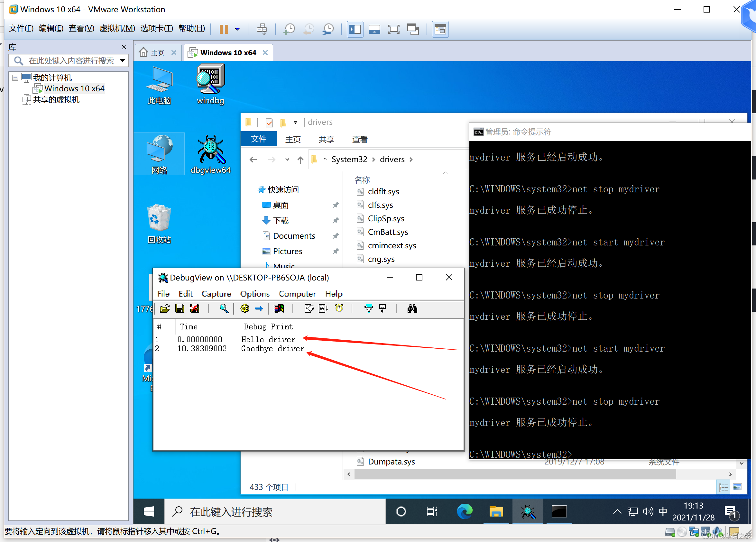The width and height of the screenshot is (756, 542).
Task: Collapse the 我的计算机 tree node
Action: click(x=15, y=78)
